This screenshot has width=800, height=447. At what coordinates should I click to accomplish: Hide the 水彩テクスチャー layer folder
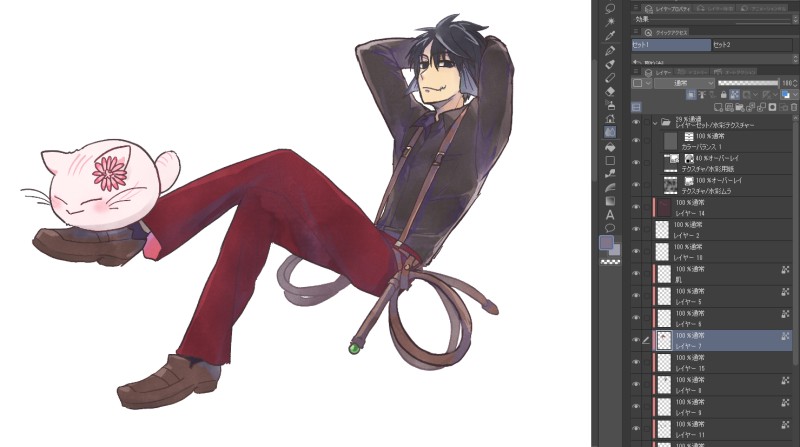[636, 122]
